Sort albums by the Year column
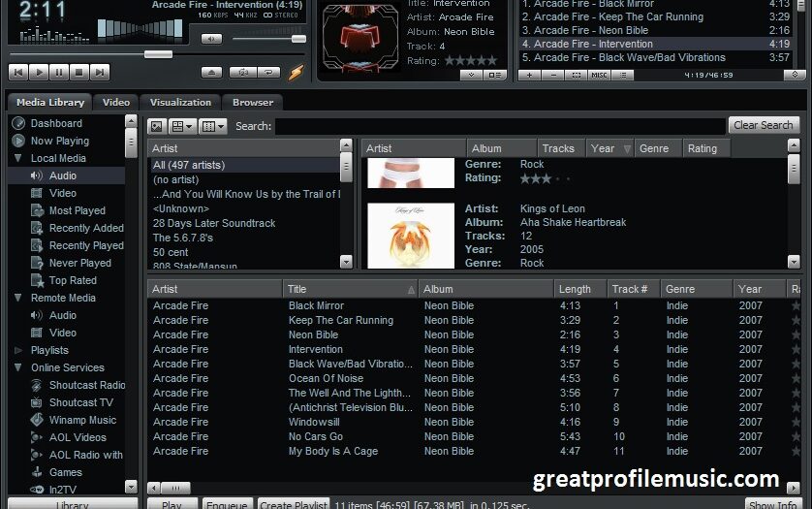 [609, 148]
